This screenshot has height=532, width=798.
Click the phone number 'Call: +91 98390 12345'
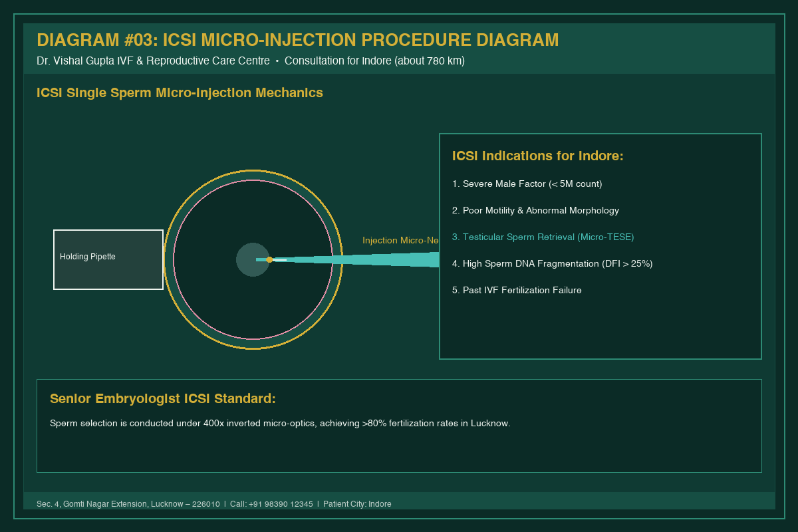(271, 504)
